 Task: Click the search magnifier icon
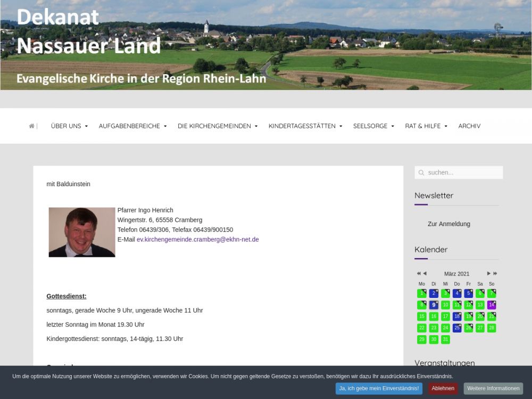pyautogui.click(x=421, y=173)
